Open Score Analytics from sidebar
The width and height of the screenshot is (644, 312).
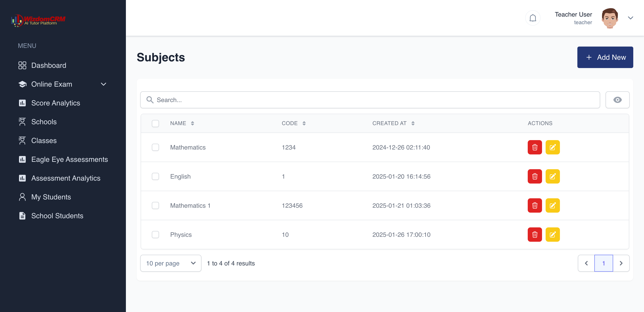click(x=55, y=103)
